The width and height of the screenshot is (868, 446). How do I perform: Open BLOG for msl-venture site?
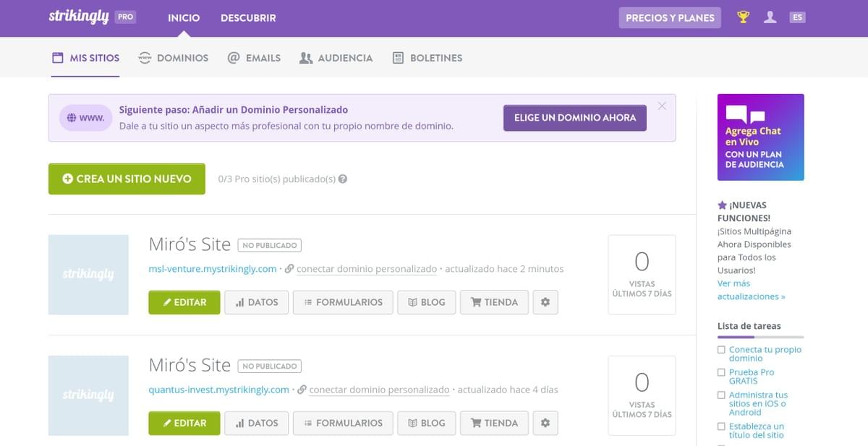pos(427,302)
